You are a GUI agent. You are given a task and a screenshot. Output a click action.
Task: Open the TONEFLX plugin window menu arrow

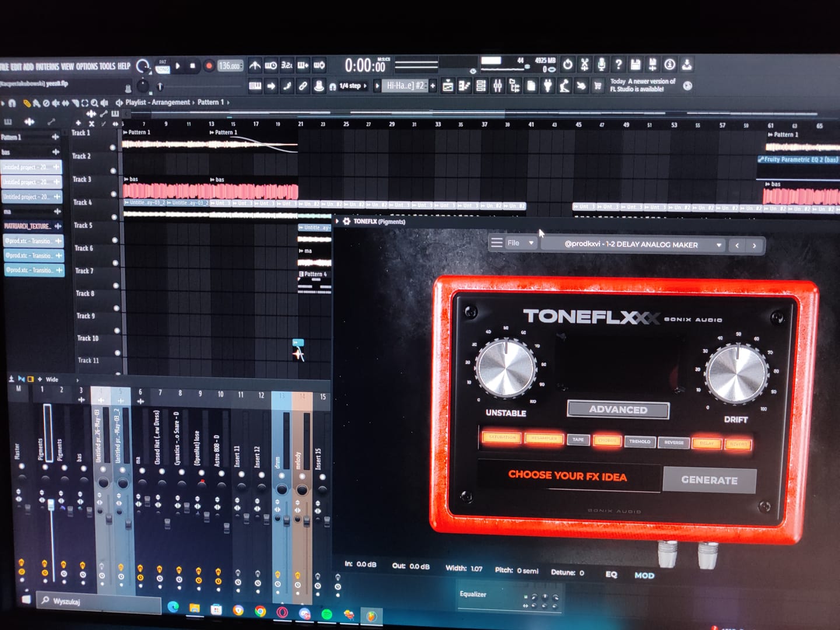337,221
